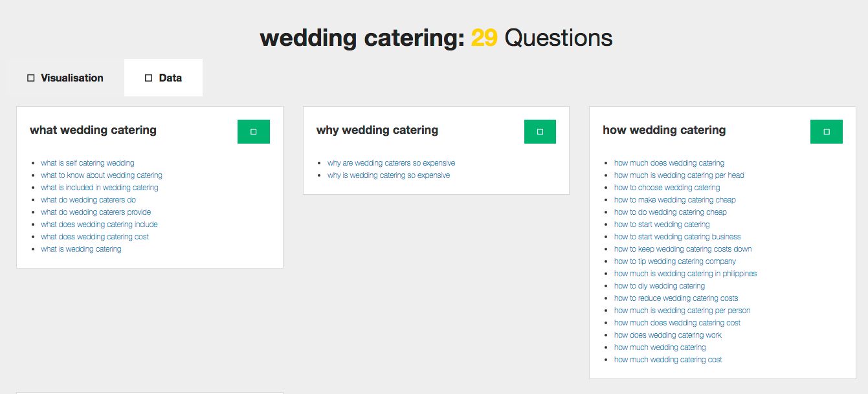Click green button in why wedding catering card

[x=540, y=131]
